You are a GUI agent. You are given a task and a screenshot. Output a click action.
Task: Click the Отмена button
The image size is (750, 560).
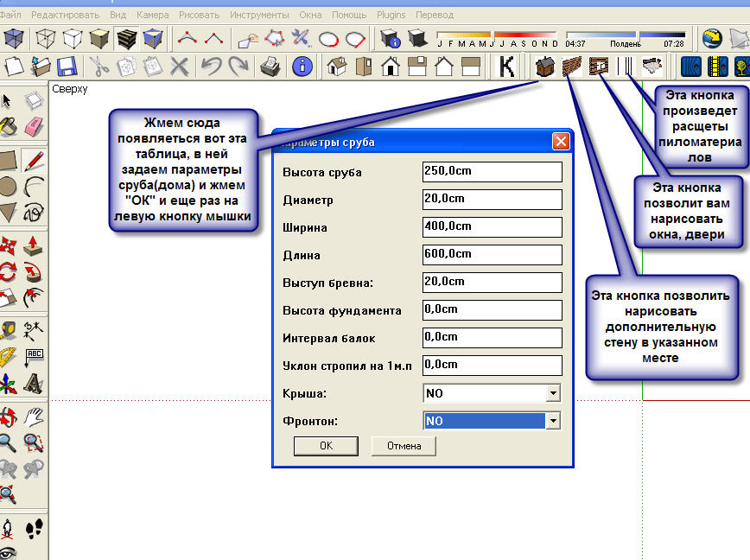pos(404,446)
